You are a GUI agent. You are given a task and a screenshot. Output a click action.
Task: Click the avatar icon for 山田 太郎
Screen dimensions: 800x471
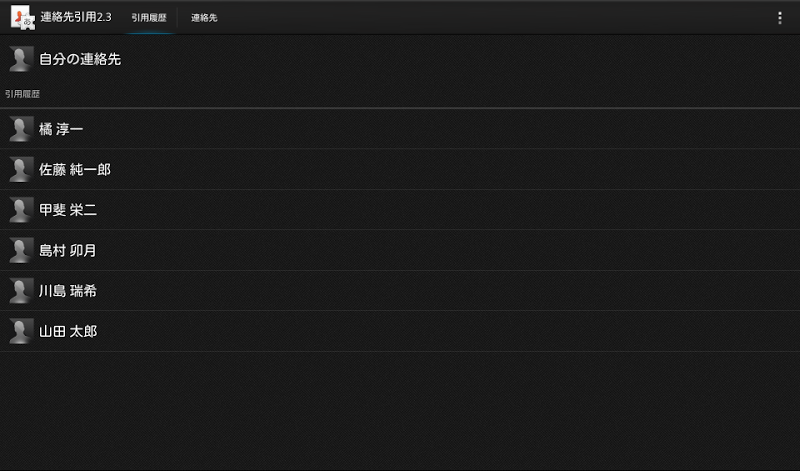(x=21, y=331)
